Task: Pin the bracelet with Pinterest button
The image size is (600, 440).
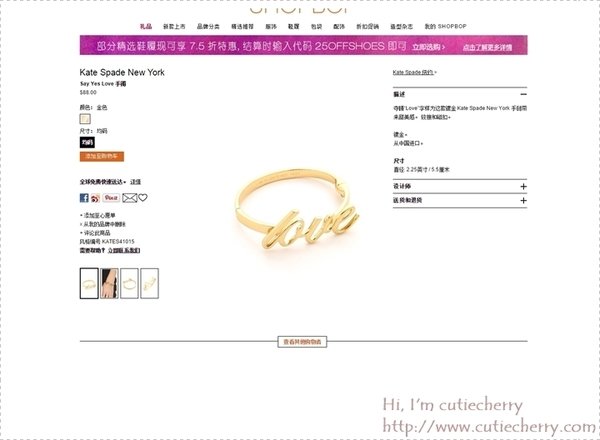Action: click(111, 198)
